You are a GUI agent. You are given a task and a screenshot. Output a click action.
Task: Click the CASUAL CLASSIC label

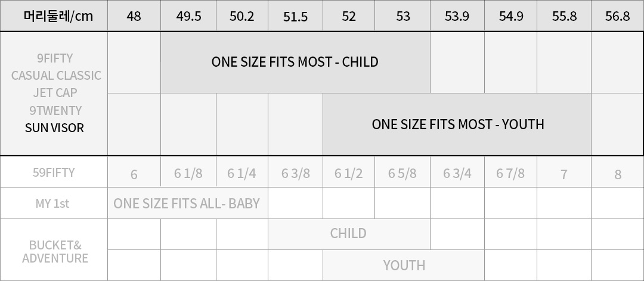tap(55, 76)
